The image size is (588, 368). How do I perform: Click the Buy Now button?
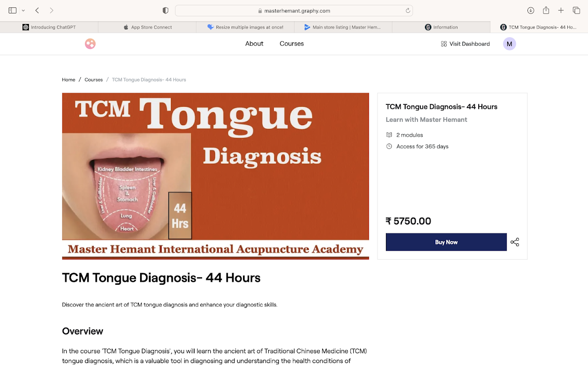coord(446,242)
